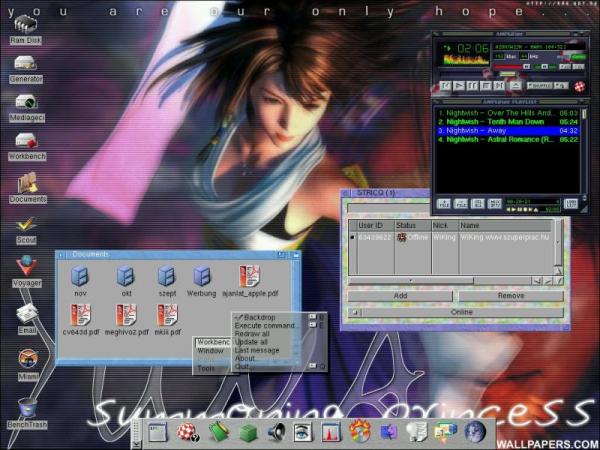The image size is (600, 450).
Task: Click the player's pause button
Action: [x=472, y=86]
